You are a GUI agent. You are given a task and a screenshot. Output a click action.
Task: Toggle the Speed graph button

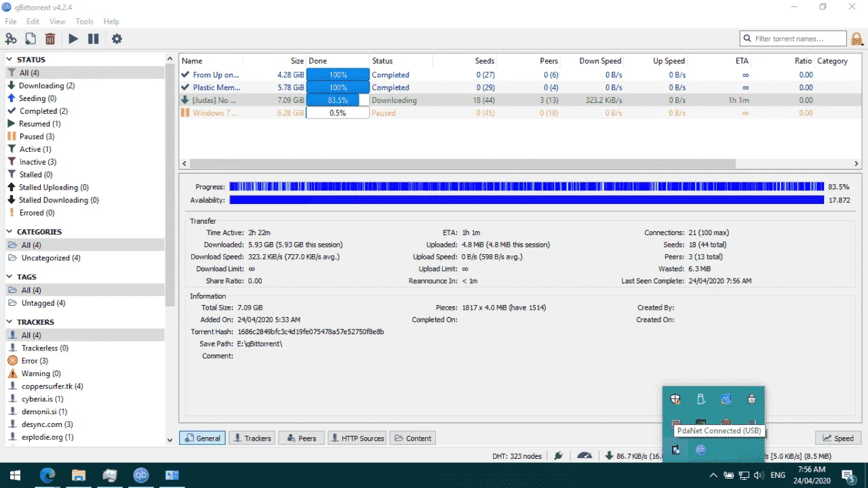pyautogui.click(x=838, y=438)
